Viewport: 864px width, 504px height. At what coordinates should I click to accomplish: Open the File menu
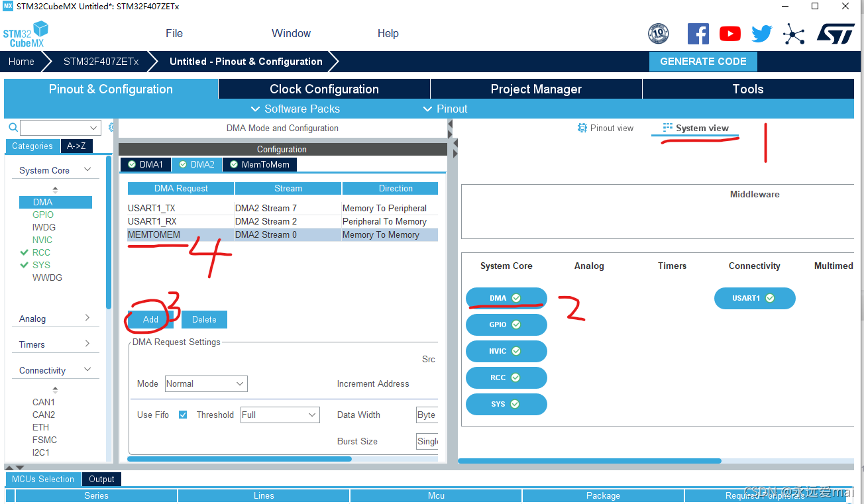(174, 33)
